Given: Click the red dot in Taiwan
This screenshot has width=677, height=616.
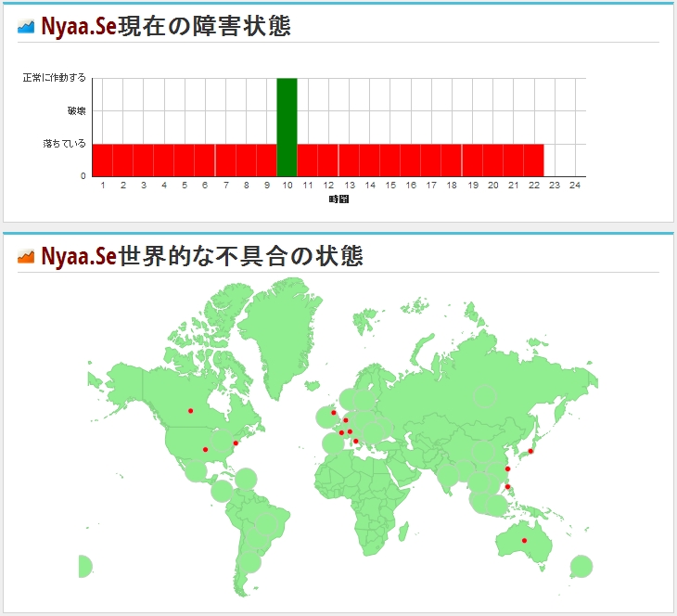Looking at the screenshot, I should (x=508, y=468).
